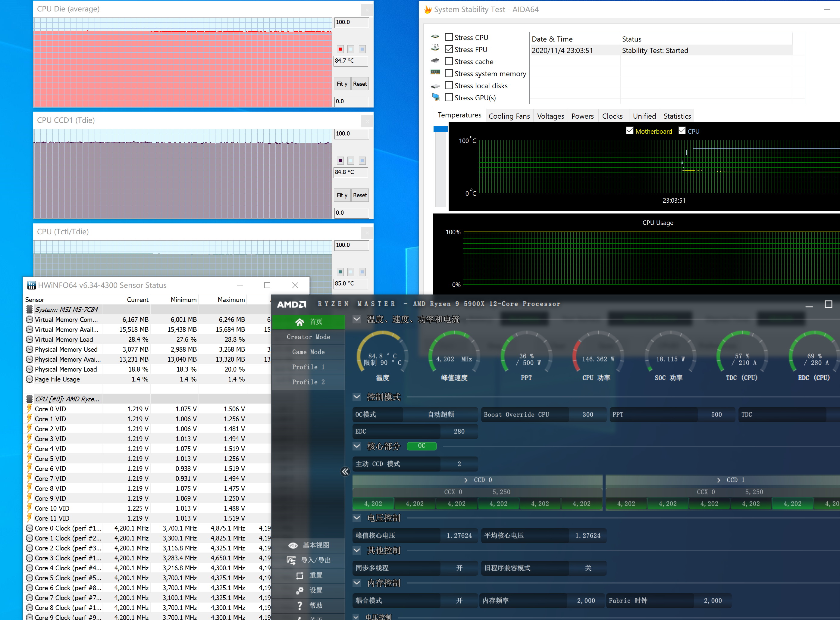Open Basic View via the eye icon
This screenshot has width=840, height=620.
[x=293, y=545]
